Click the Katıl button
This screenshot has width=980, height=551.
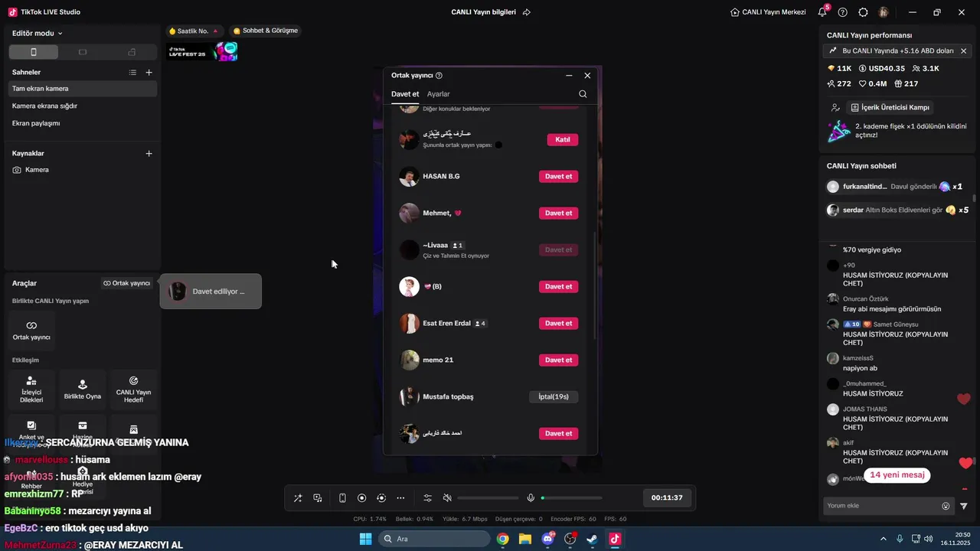pyautogui.click(x=563, y=140)
